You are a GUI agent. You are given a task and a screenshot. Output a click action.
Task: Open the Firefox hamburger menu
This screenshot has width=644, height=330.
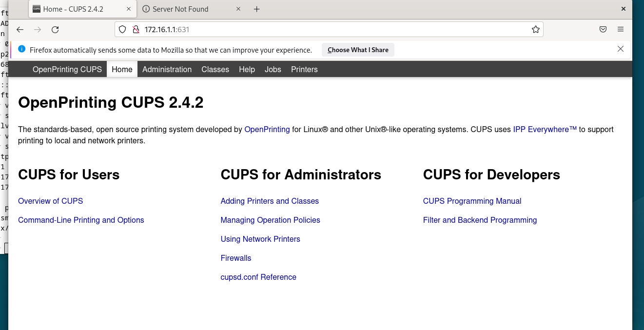[621, 30]
